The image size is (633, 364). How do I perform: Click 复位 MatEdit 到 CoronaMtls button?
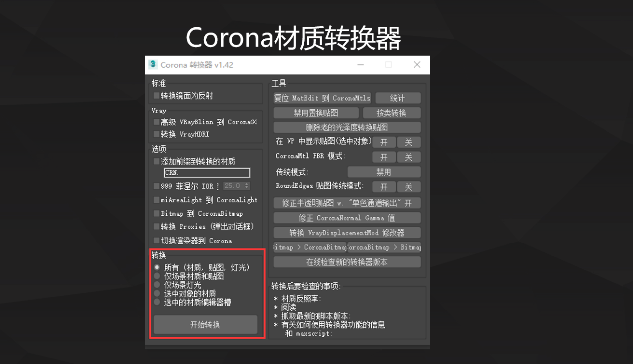322,98
